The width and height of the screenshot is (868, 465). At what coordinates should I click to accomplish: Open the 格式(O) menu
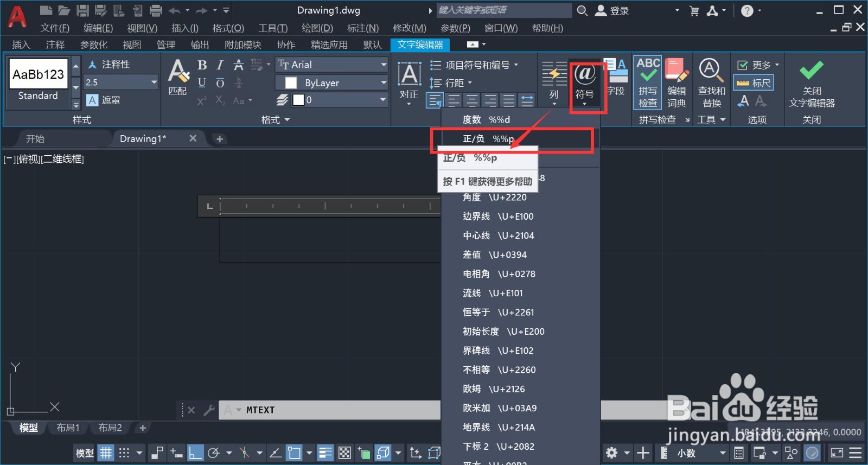(228, 28)
